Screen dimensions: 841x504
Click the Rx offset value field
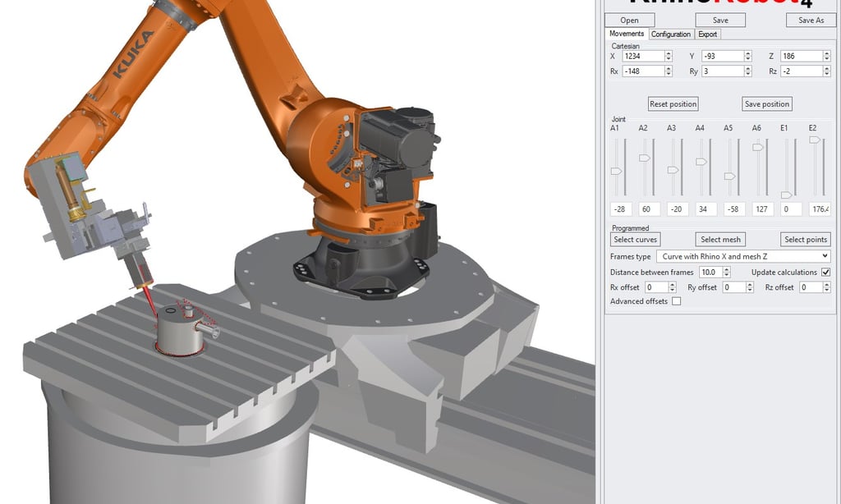tap(656, 287)
